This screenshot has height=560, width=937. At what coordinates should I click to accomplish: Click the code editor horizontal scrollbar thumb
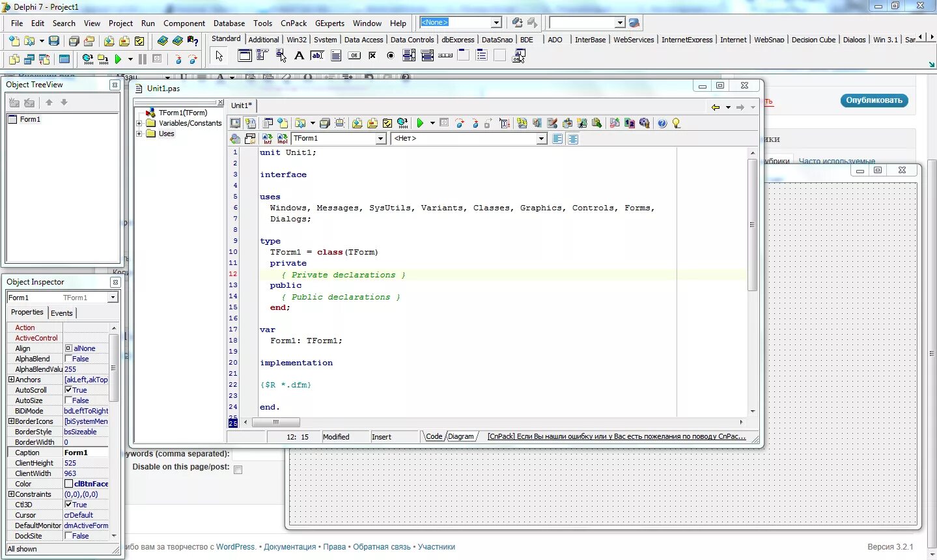275,422
